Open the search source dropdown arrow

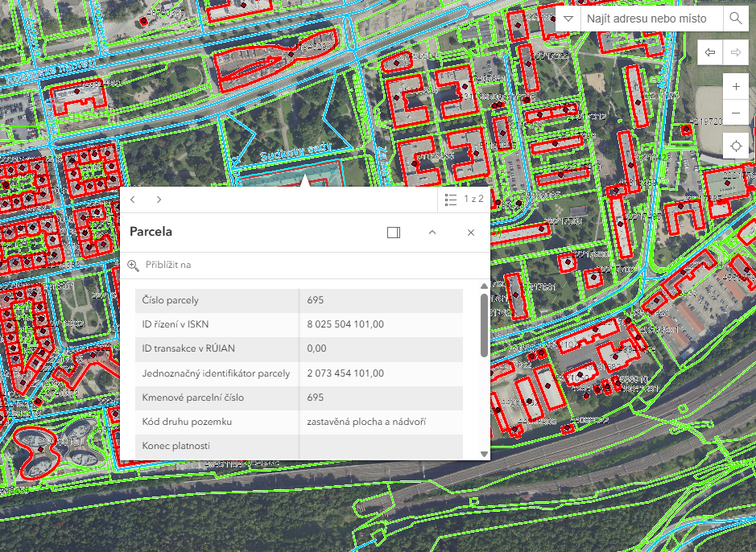[x=568, y=19]
